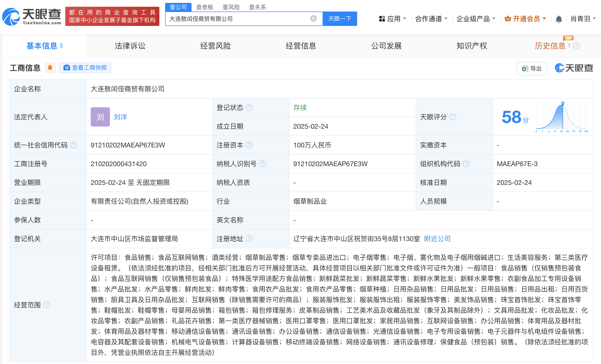Click the purple 刘 avatar tile
The height and width of the screenshot is (364, 601).
tap(100, 117)
